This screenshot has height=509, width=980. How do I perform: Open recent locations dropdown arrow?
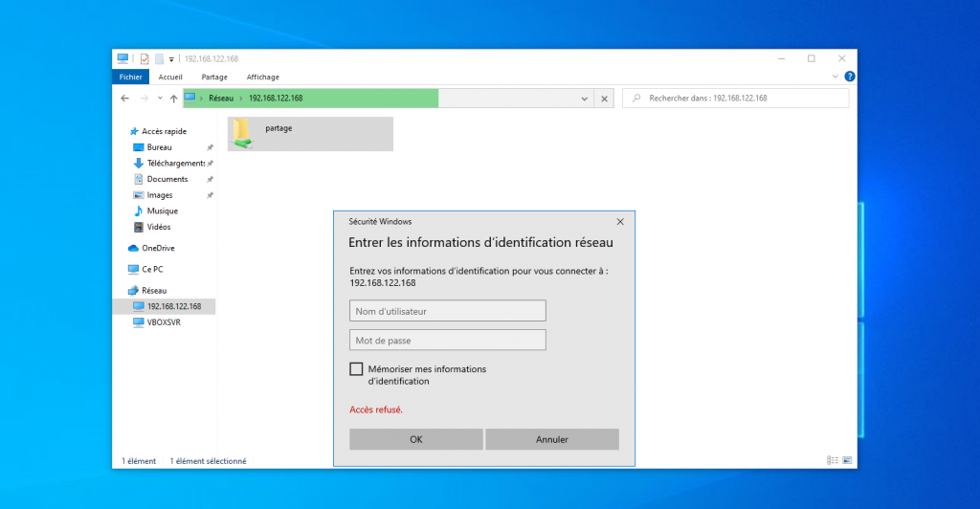(x=159, y=99)
